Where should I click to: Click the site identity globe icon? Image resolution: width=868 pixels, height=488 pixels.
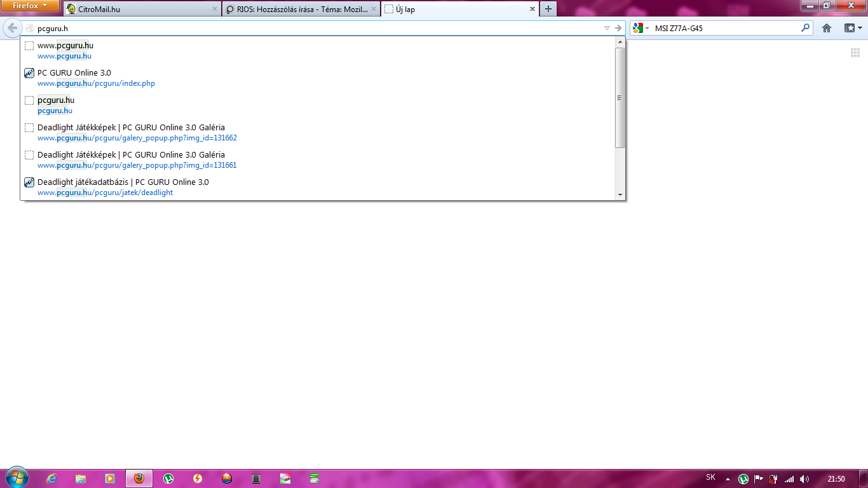29,28
